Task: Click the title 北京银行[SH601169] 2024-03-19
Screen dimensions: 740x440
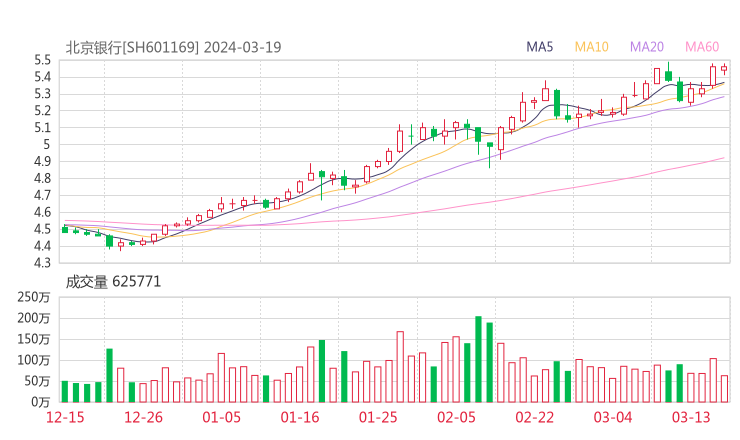Action: (173, 48)
